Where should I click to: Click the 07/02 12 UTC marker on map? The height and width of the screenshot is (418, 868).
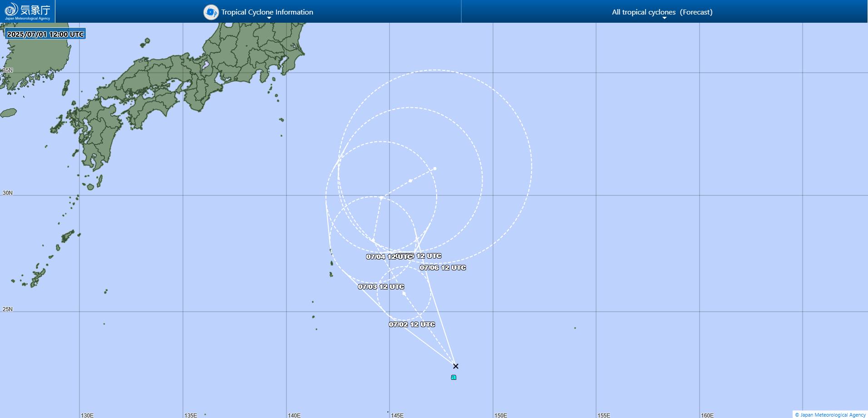click(412, 324)
